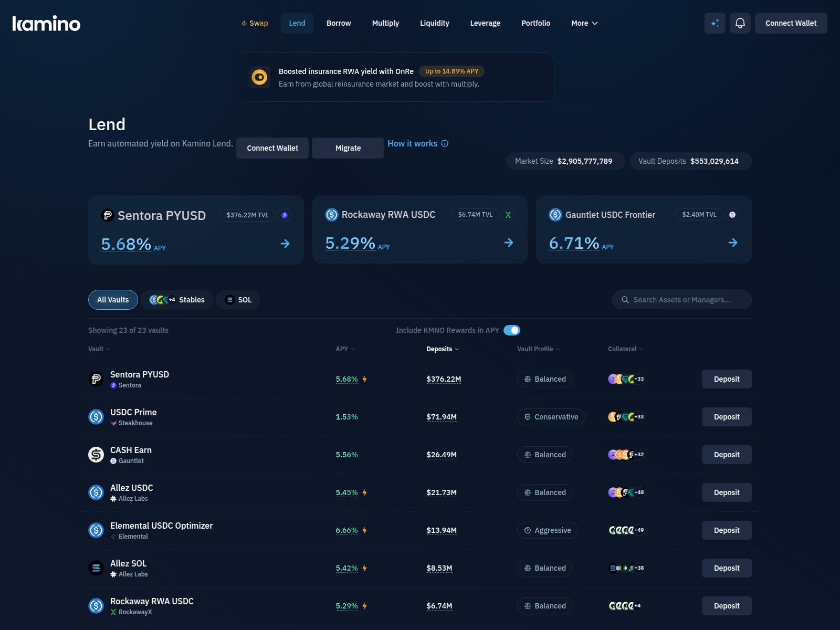Click the Kamino logo
The width and height of the screenshot is (840, 630).
(46, 23)
